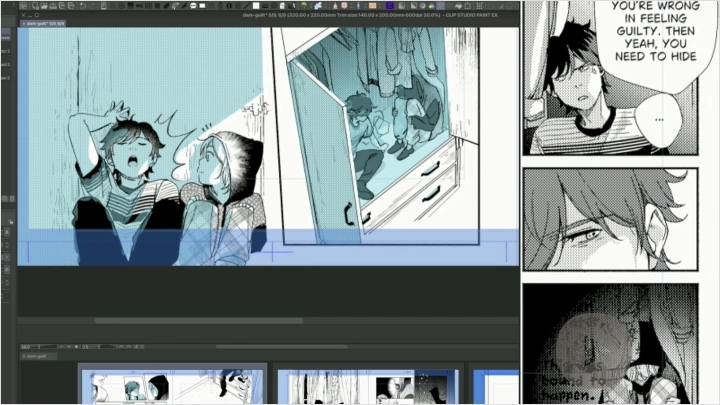Click the reference manga page in the right window

pyautogui.click(x=620, y=202)
